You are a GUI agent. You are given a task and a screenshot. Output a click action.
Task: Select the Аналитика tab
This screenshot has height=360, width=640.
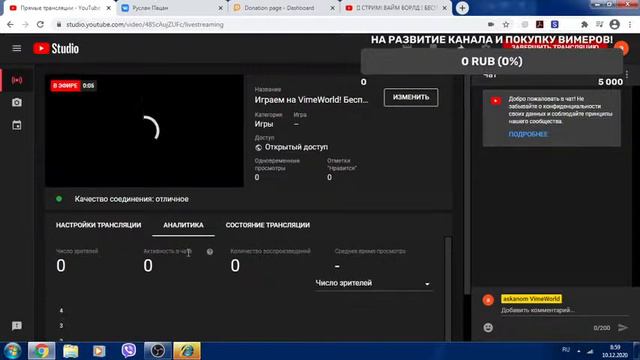(x=183, y=225)
